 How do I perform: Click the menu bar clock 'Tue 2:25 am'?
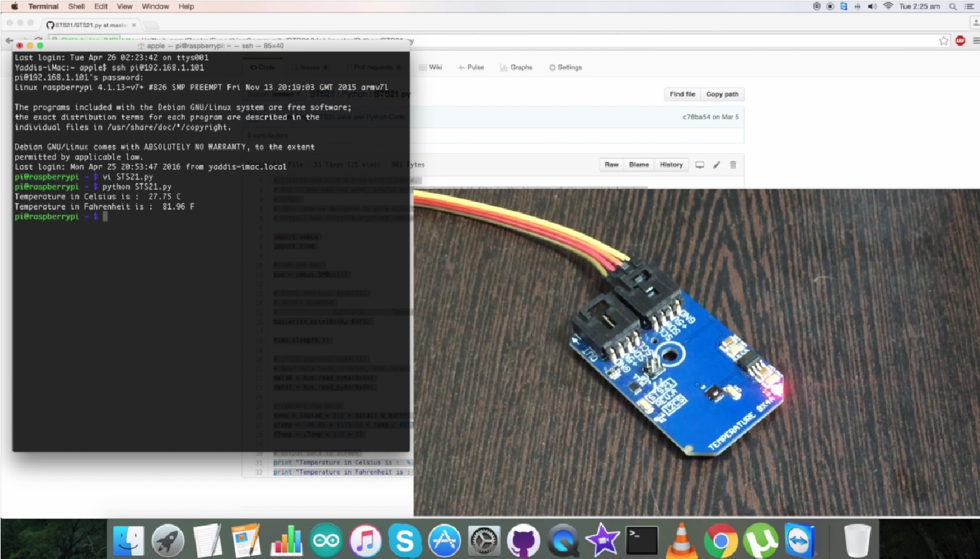[x=919, y=6]
